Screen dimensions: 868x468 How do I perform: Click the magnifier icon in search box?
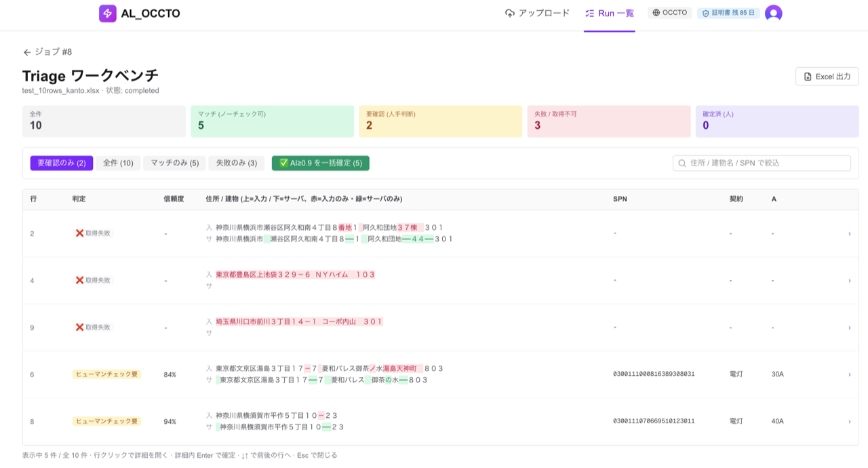pos(682,163)
